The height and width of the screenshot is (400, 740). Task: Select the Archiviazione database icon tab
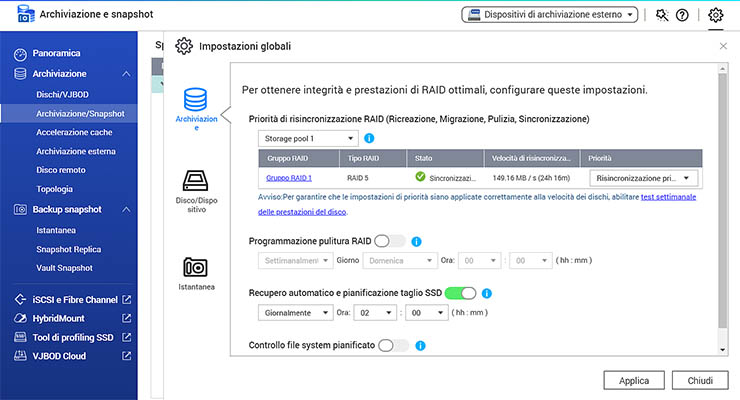(196, 100)
